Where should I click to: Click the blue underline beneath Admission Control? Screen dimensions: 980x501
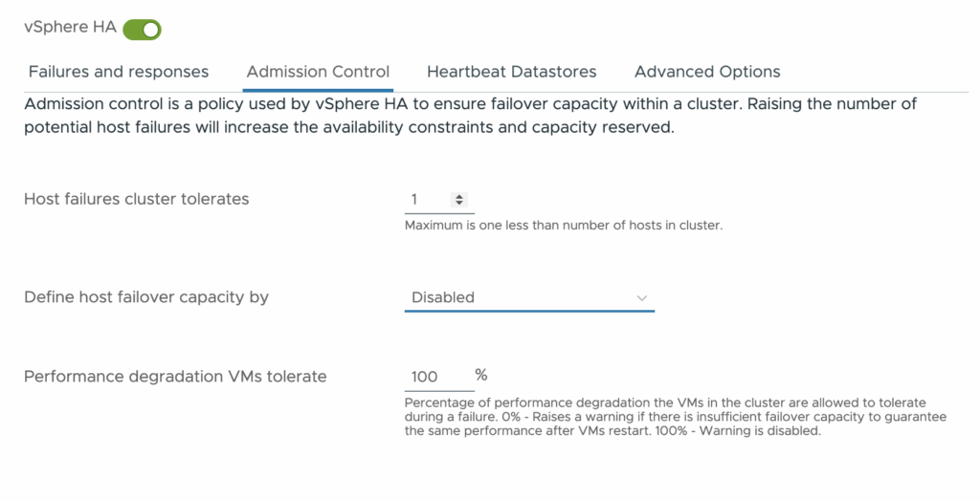(318, 90)
